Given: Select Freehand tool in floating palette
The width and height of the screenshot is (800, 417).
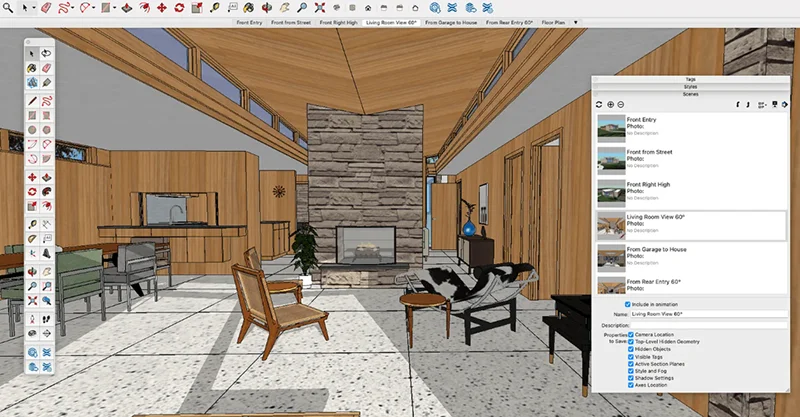Looking at the screenshot, I should [46, 101].
